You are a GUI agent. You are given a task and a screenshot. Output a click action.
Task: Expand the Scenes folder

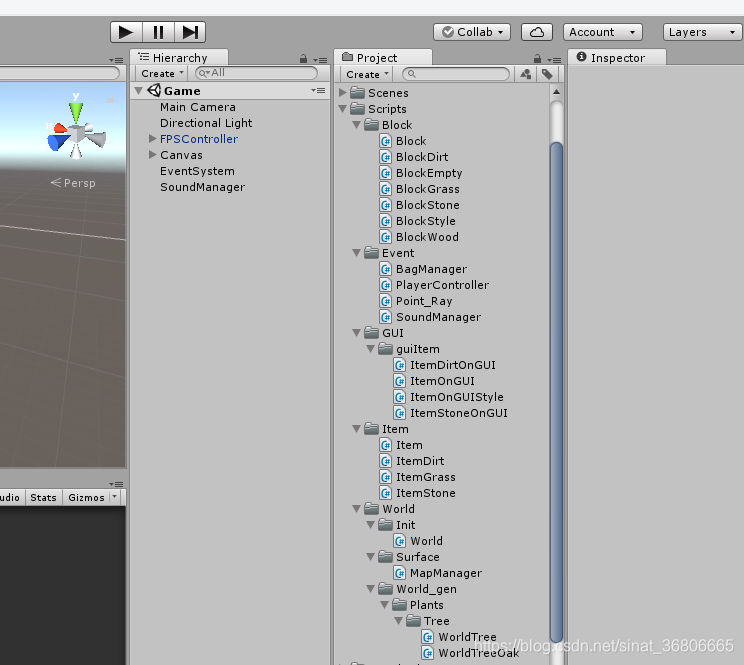343,92
